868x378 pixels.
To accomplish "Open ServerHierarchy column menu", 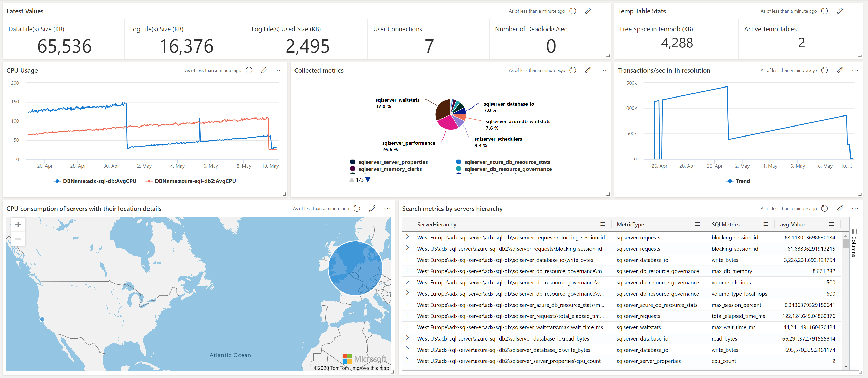I will click(603, 224).
